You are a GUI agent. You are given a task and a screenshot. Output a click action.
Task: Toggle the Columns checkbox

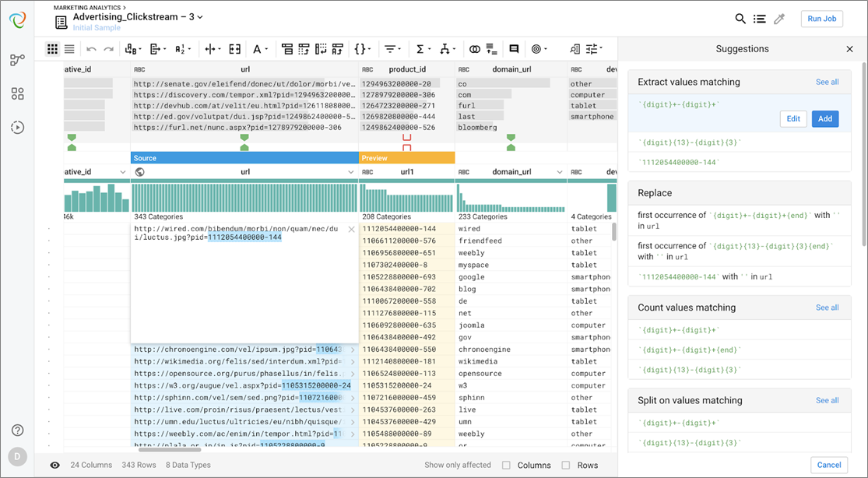[x=506, y=466]
